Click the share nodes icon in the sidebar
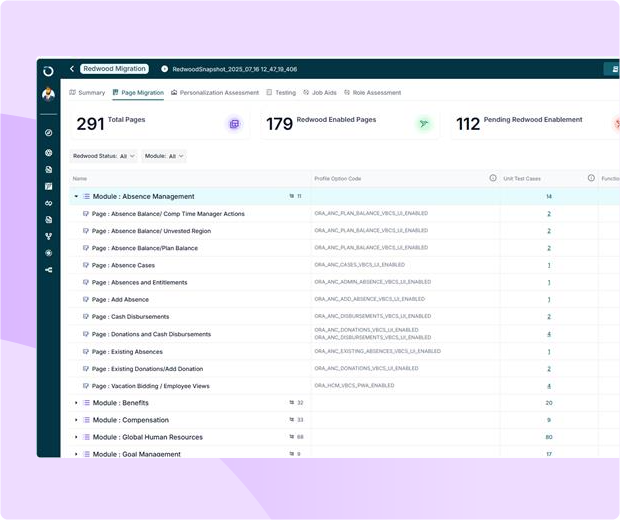 coord(48,270)
